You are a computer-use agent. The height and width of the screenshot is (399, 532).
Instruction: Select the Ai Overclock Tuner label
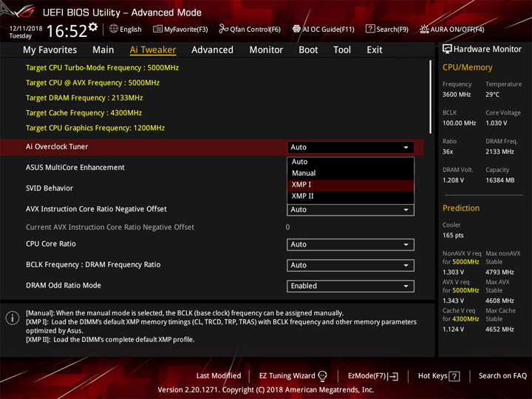57,147
